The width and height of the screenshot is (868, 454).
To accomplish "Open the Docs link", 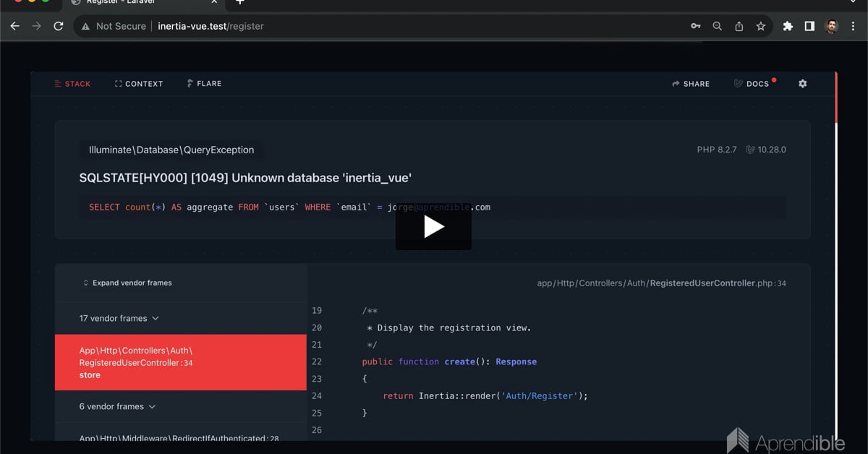I will coord(752,84).
